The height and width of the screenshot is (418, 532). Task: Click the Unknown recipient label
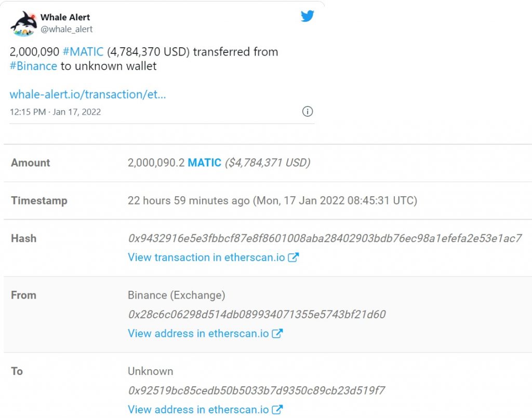pyautogui.click(x=150, y=371)
